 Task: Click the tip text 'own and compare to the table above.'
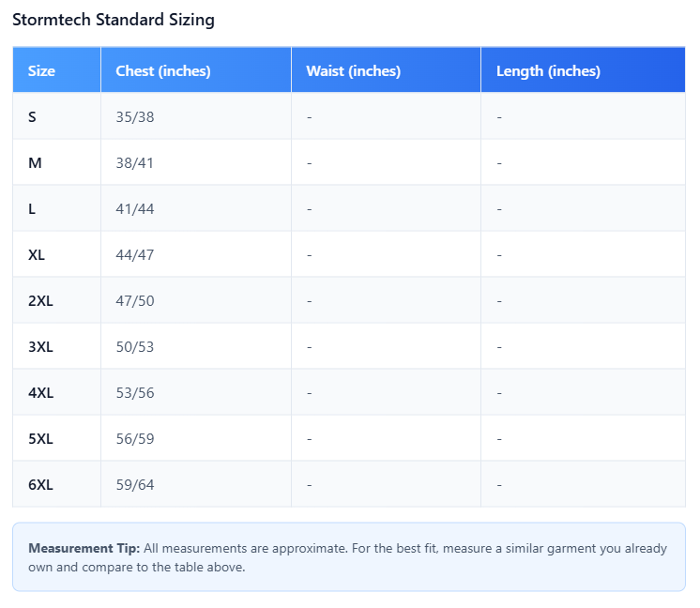[137, 568]
